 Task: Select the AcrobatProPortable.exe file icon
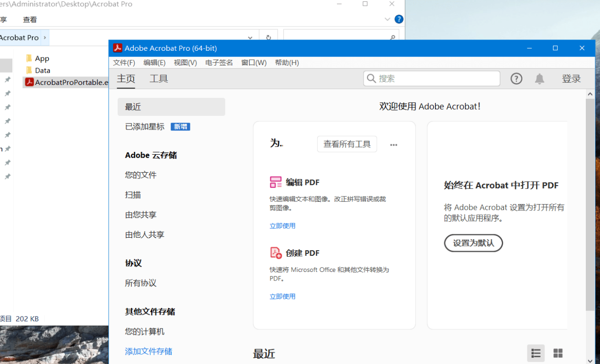click(x=28, y=82)
